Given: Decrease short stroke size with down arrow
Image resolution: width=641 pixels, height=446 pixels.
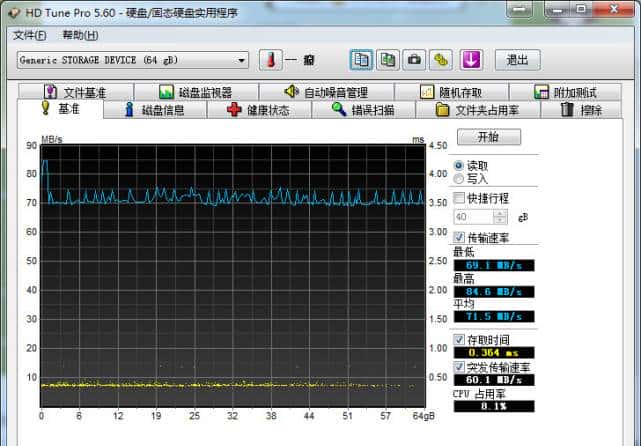Looking at the screenshot, I should [x=500, y=220].
